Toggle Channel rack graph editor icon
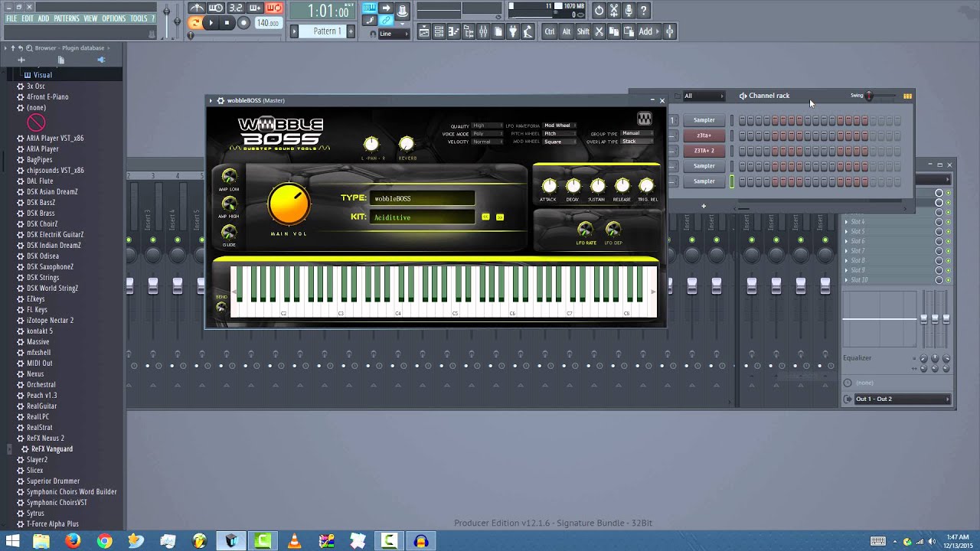Screen dimensions: 980x551 [907, 96]
